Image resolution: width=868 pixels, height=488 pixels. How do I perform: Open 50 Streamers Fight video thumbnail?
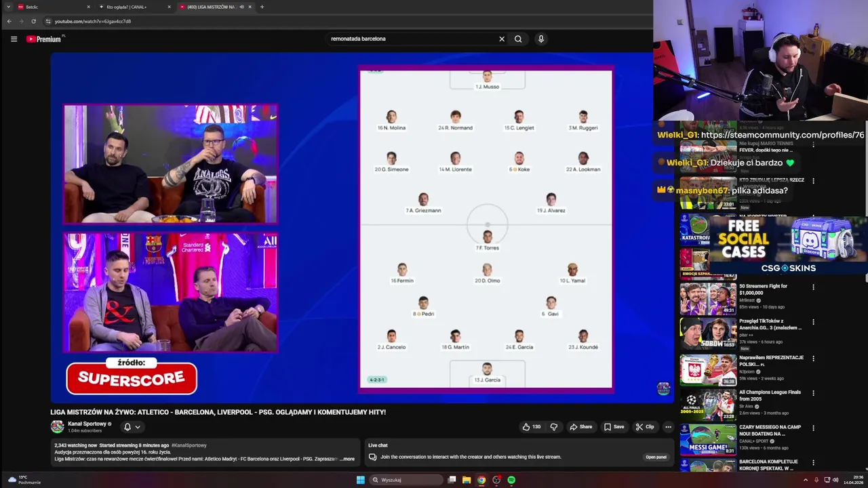pos(708,298)
